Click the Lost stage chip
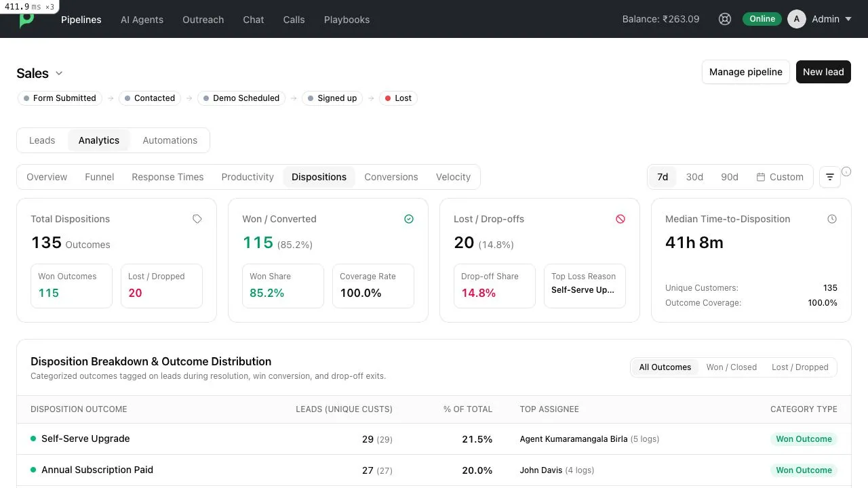 click(398, 98)
